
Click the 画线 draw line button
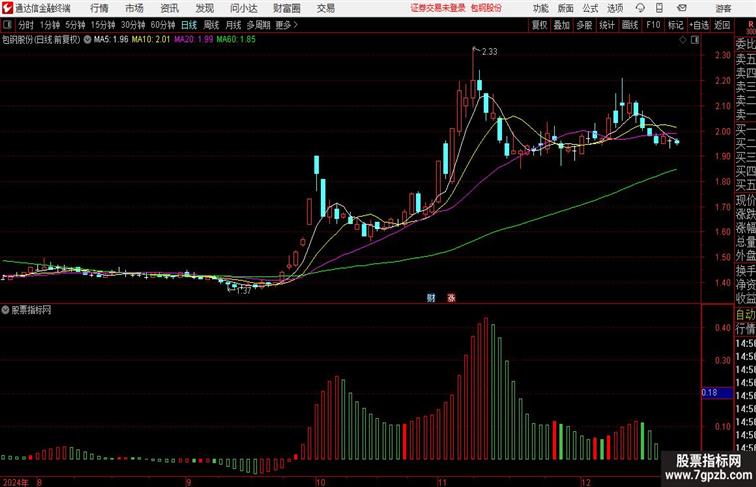[630, 25]
